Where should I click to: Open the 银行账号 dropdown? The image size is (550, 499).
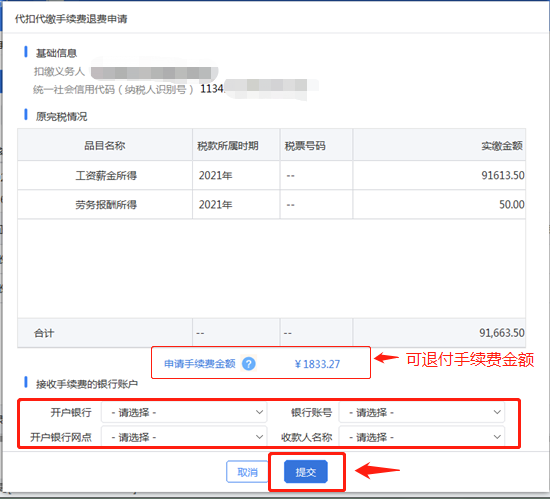click(422, 412)
